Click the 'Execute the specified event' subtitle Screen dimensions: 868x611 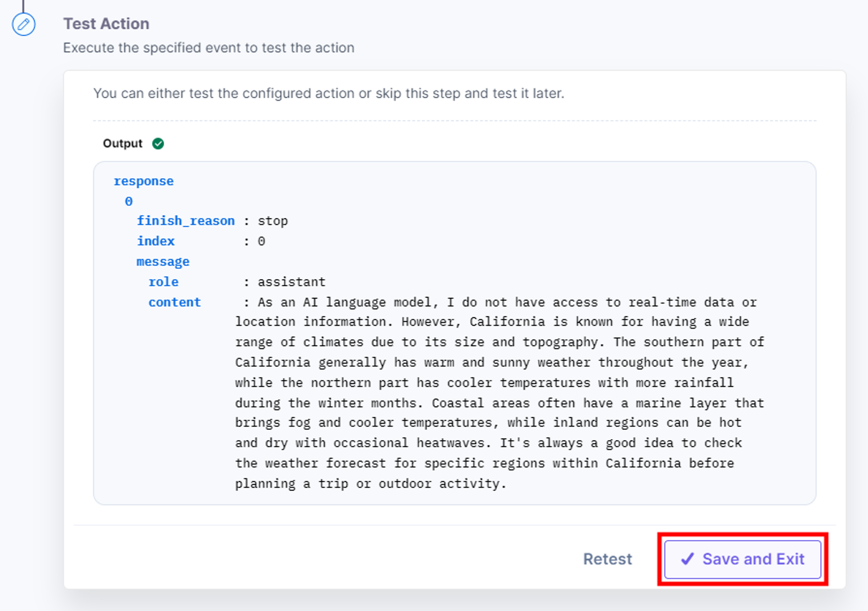(209, 48)
